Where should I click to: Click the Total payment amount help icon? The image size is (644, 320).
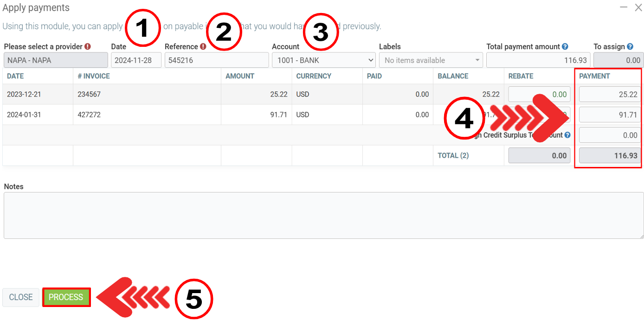click(x=565, y=46)
